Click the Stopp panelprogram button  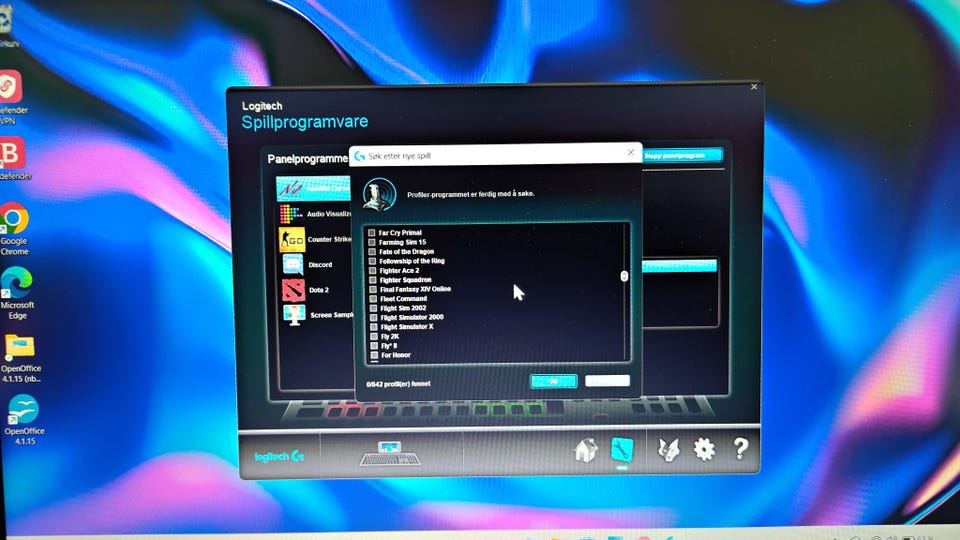(x=682, y=156)
